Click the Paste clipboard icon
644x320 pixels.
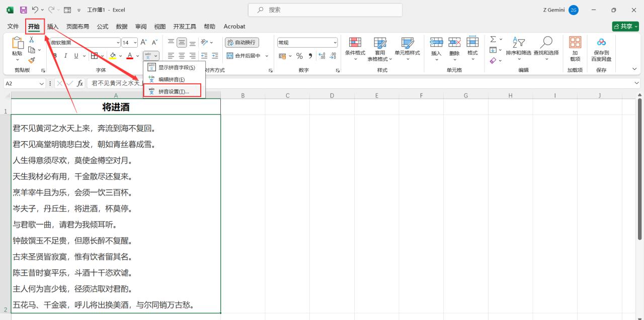17,44
